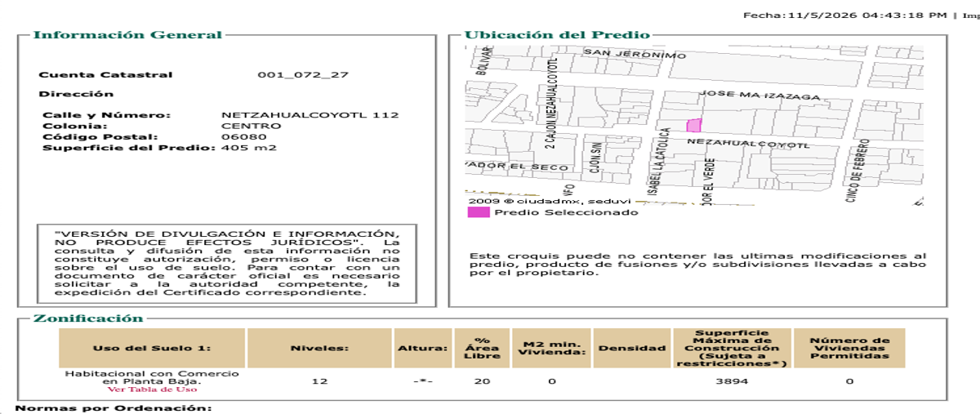Click the Versión de Divulgación disclaimer box
This screenshot has height=414, width=980.
228,263
